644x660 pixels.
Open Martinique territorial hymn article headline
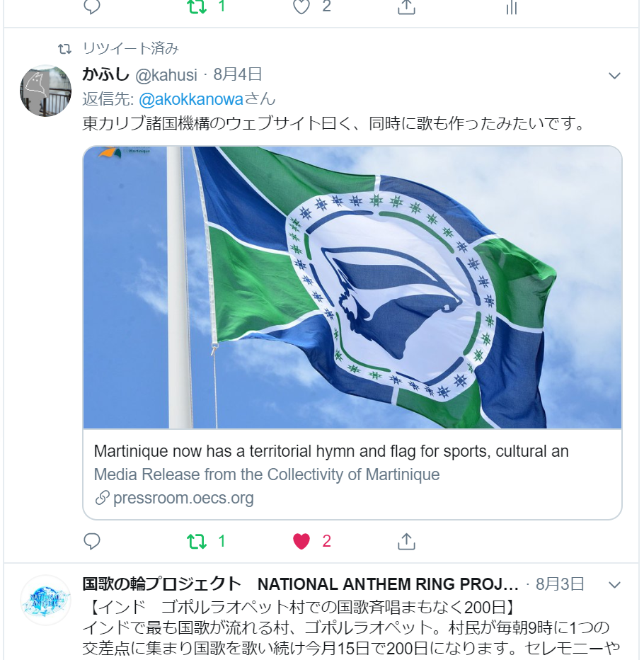[x=331, y=451]
